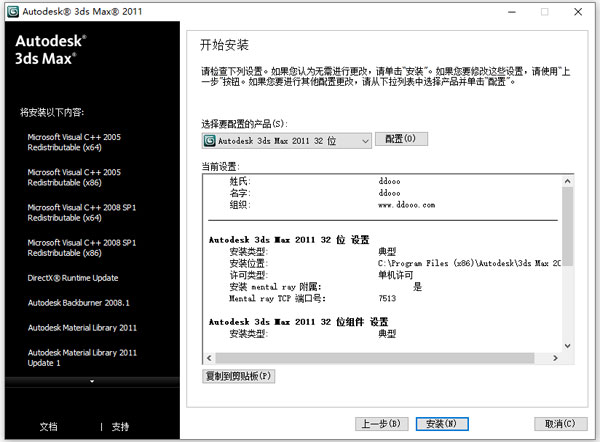Go back with 上一步(B) button

(x=382, y=424)
